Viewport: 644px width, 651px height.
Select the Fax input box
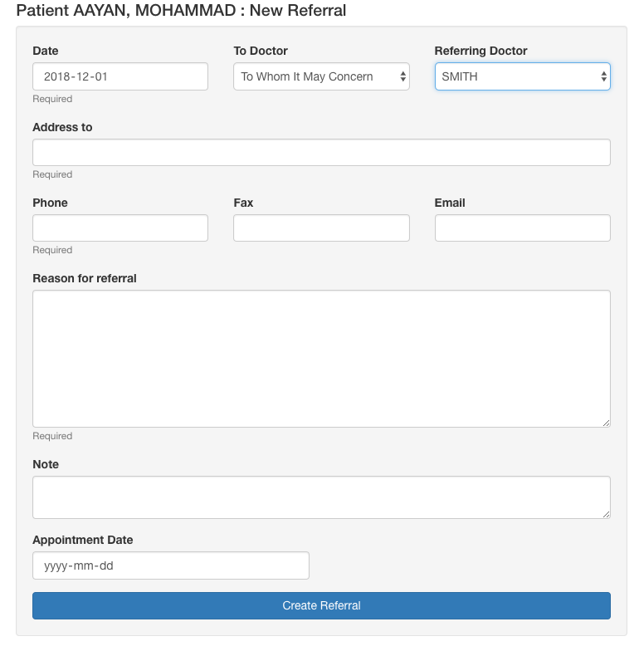click(x=321, y=228)
